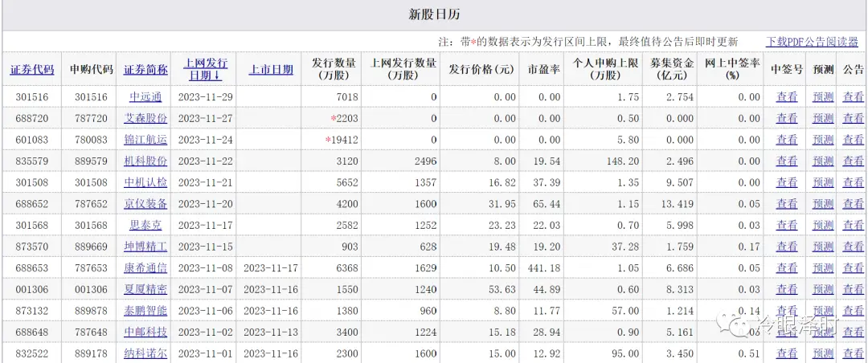This screenshot has width=868, height=363.
Task: Select 发行数量 value *19412
Action: tap(342, 140)
